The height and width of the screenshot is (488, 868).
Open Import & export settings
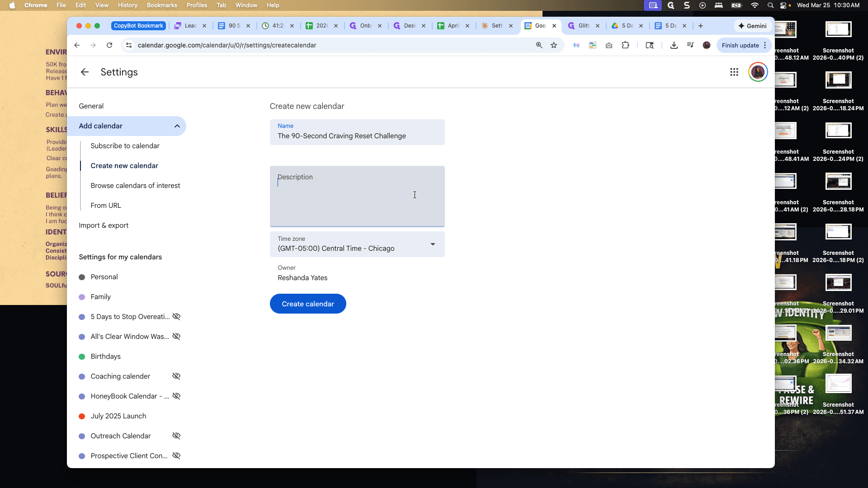pyautogui.click(x=104, y=225)
